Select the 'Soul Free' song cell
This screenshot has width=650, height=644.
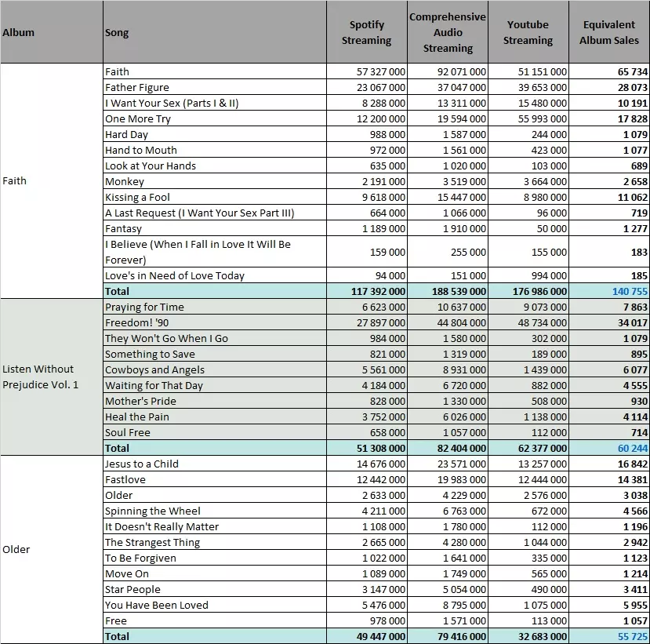tap(215, 432)
